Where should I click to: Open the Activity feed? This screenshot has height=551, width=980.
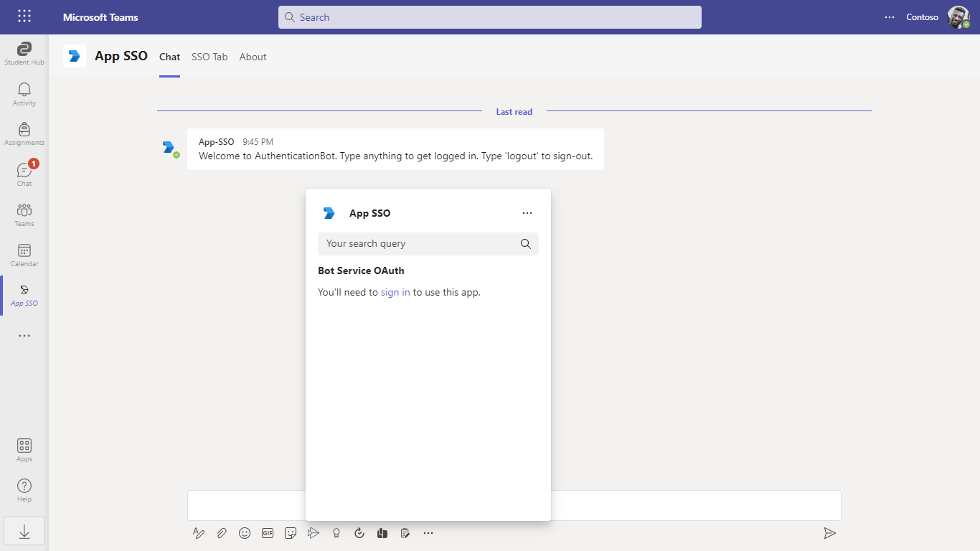point(24,95)
